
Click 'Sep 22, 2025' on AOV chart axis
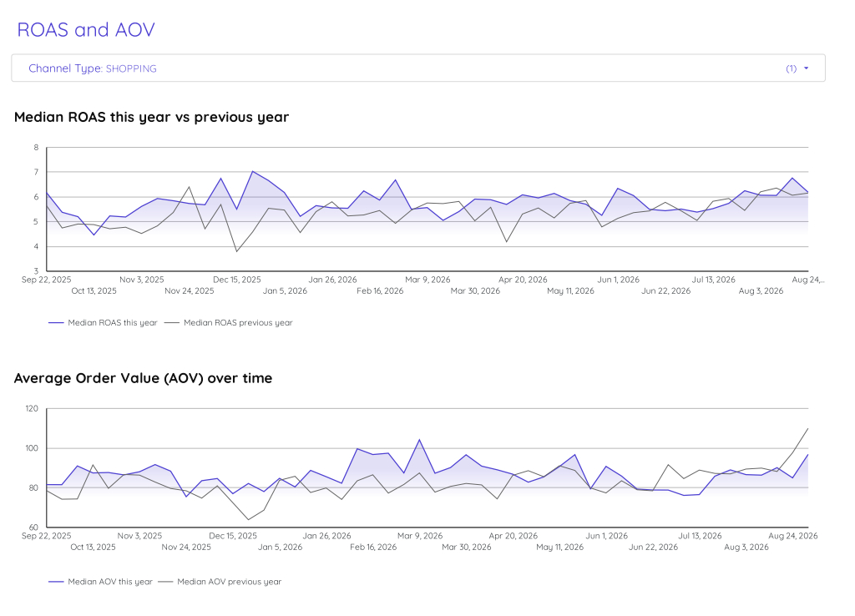click(47, 536)
